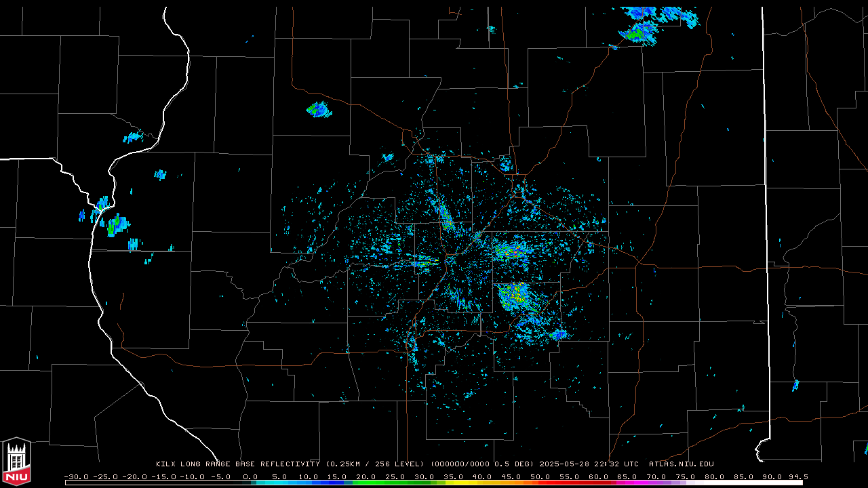Click the ATLAS.NIU.EDU text
The image size is (868, 488).
click(x=681, y=464)
